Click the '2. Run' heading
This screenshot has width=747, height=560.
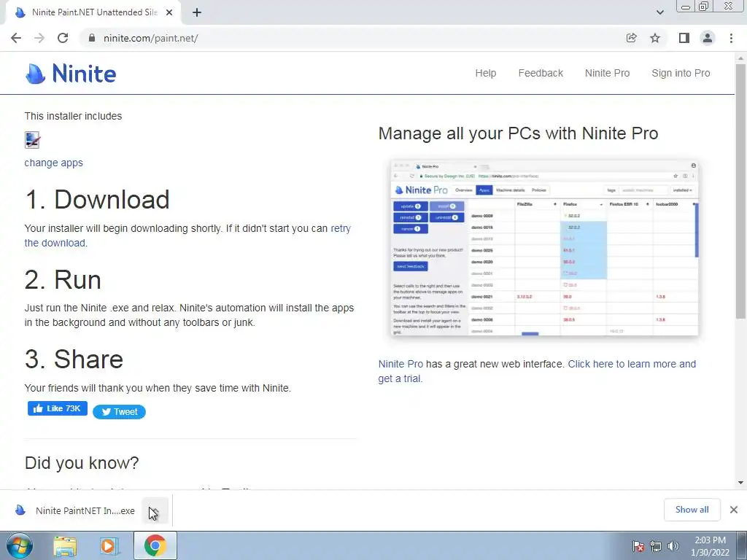[63, 279]
